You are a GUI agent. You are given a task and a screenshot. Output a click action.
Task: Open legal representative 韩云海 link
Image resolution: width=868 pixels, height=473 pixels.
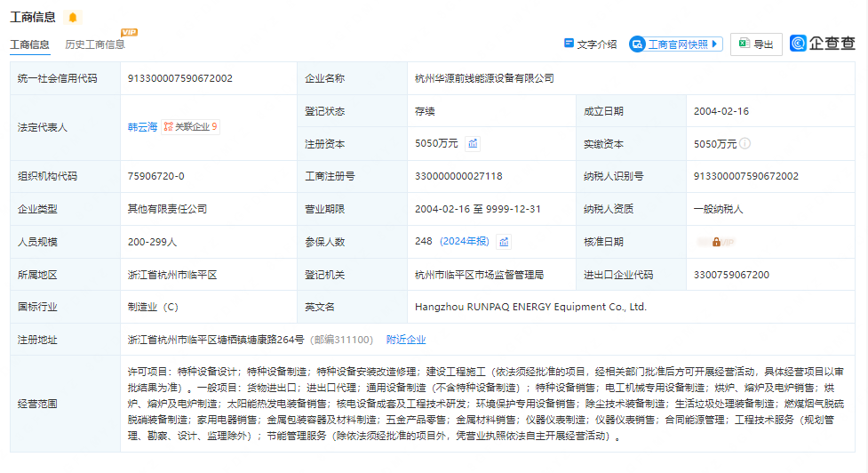pos(142,127)
